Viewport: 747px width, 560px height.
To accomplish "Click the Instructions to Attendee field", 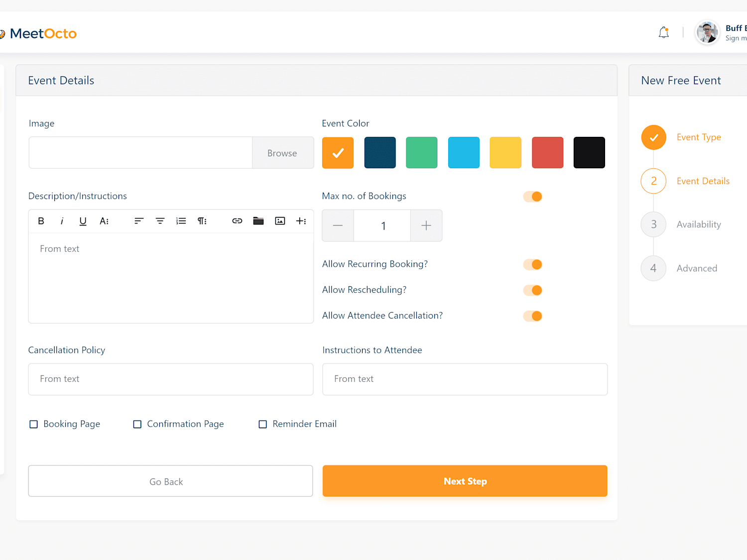I will 465,379.
